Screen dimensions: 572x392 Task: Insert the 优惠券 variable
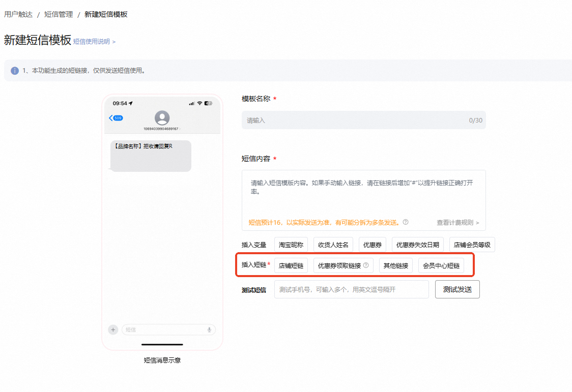(x=373, y=245)
